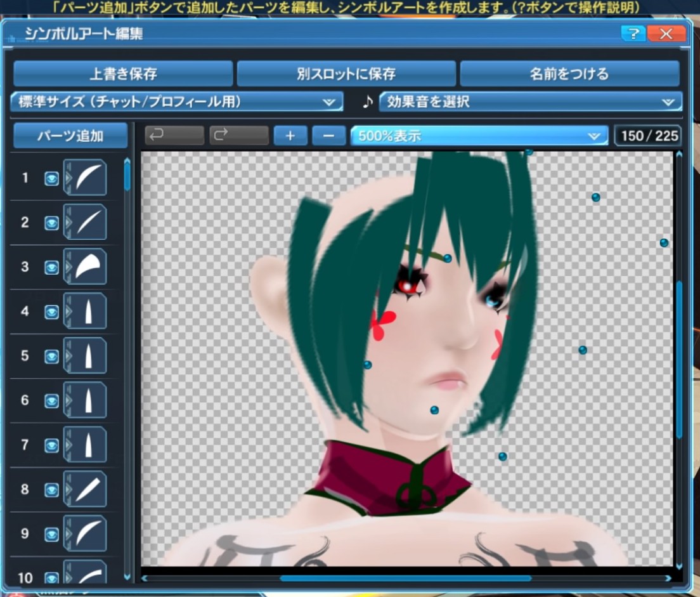Select layer 10 partially visible thumbnail

coord(85,572)
